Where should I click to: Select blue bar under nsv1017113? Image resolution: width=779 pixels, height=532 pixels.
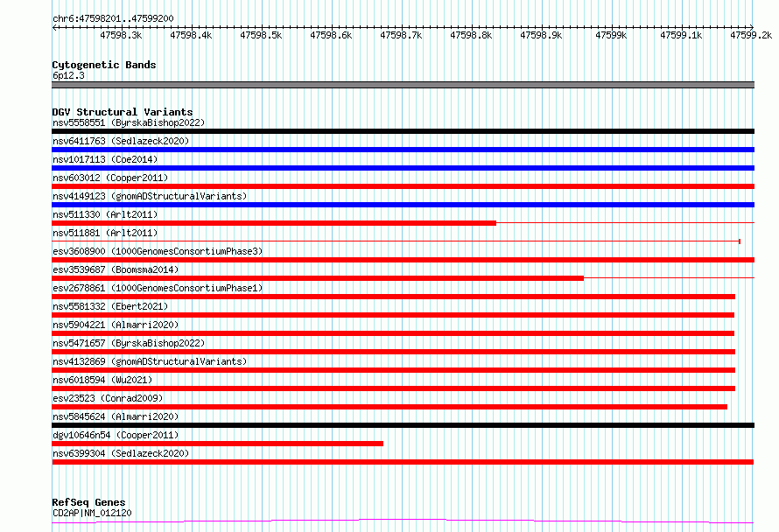(403, 168)
